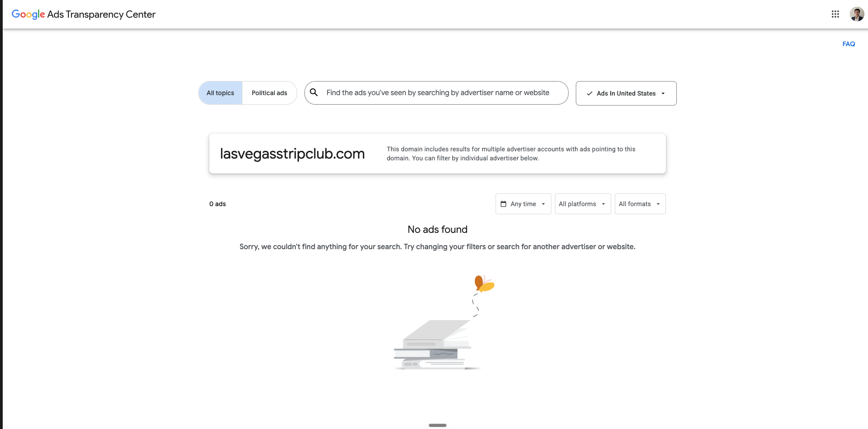
Task: Click the 0 ads count
Action: tap(217, 204)
